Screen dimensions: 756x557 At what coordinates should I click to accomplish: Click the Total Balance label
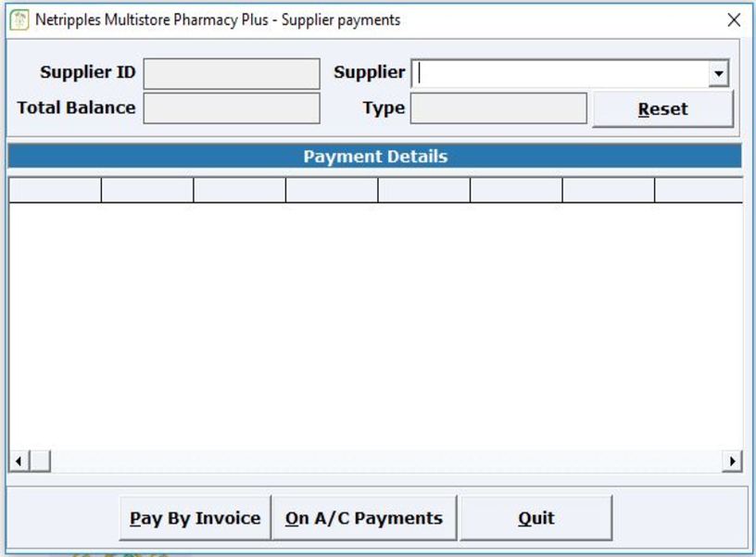click(76, 108)
